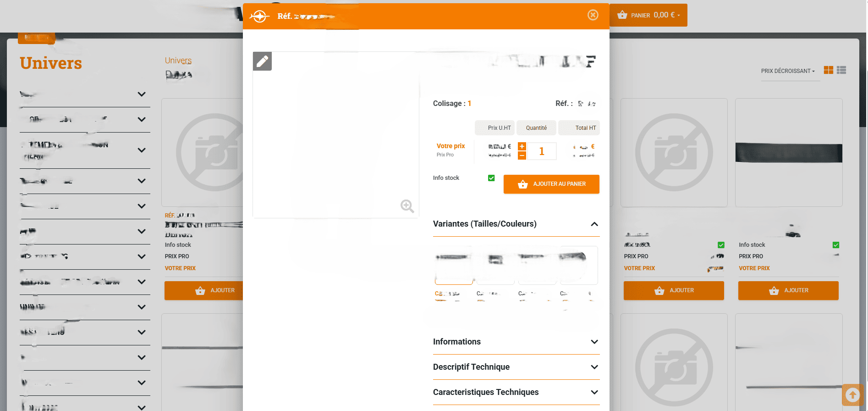This screenshot has width=868, height=411.
Task: Close the product modal with X icon
Action: click(593, 15)
